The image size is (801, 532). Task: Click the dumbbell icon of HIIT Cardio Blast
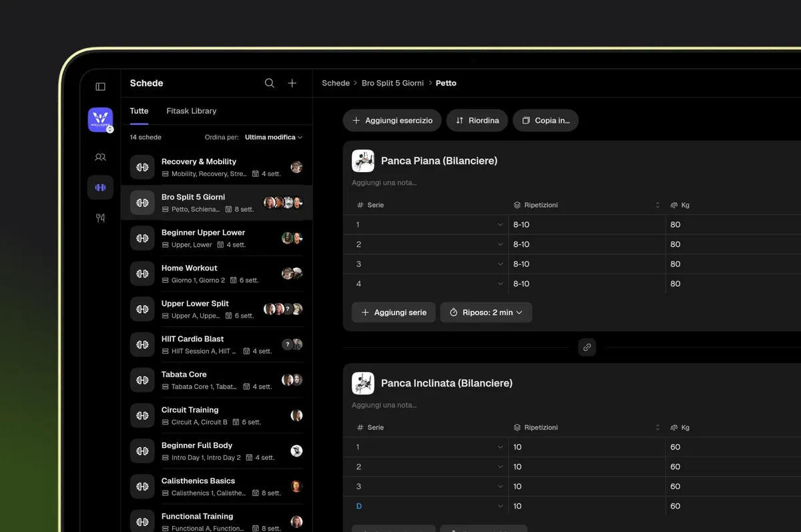click(142, 344)
